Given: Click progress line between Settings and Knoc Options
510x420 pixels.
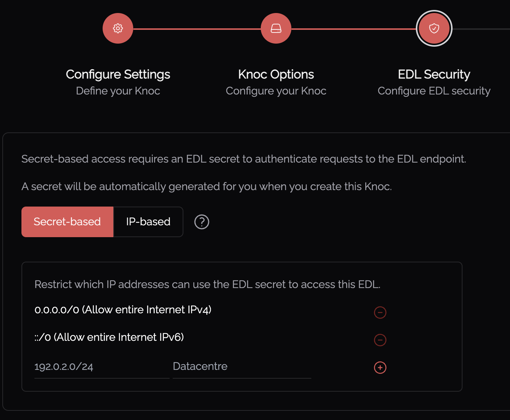Looking at the screenshot, I should coord(197,29).
